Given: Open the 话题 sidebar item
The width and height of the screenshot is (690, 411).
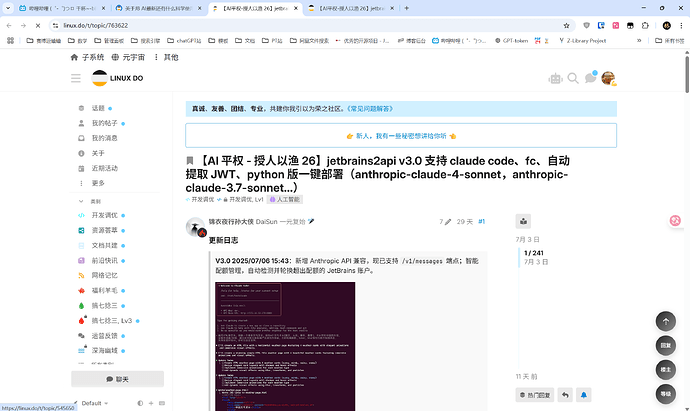Looking at the screenshot, I should click(98, 108).
